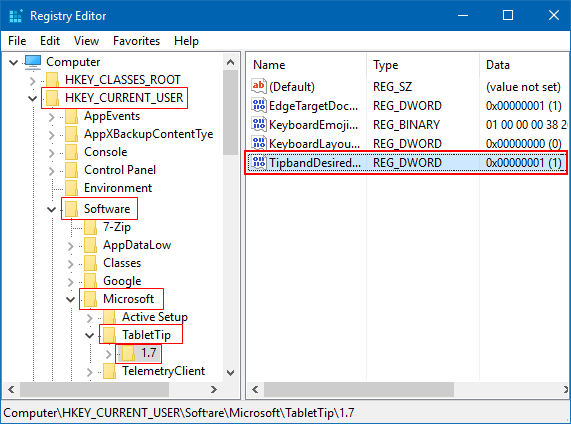Select the Computer icon at tree root
The height and width of the screenshot is (424, 571).
pyautogui.click(x=33, y=62)
